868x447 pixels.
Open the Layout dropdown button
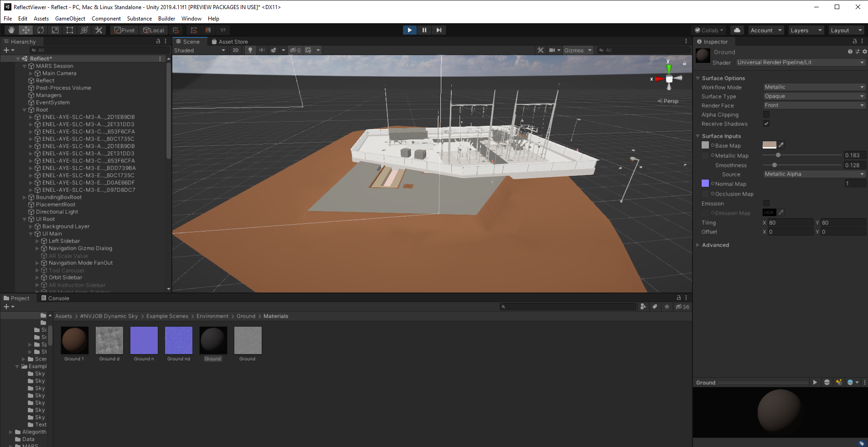click(846, 30)
